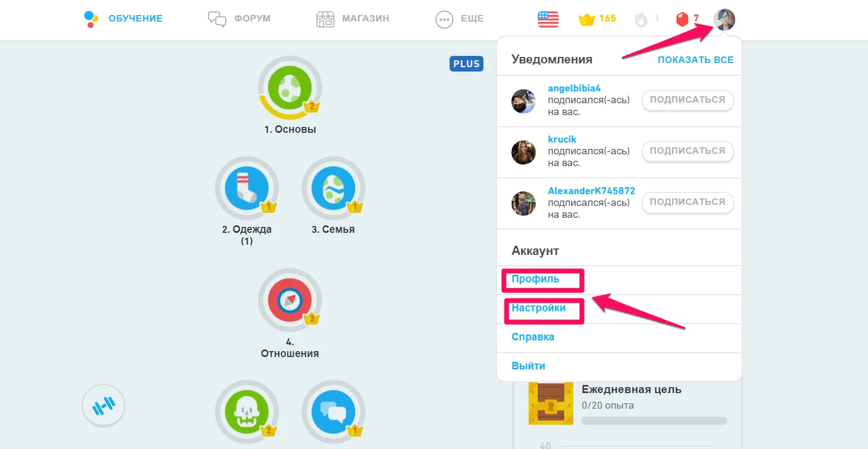This screenshot has height=449, width=868.
Task: Open the Семья egg skill
Action: coord(333,188)
